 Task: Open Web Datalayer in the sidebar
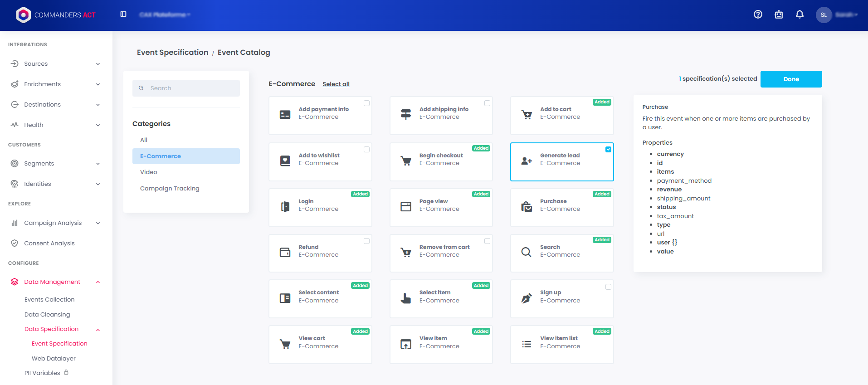54,358
